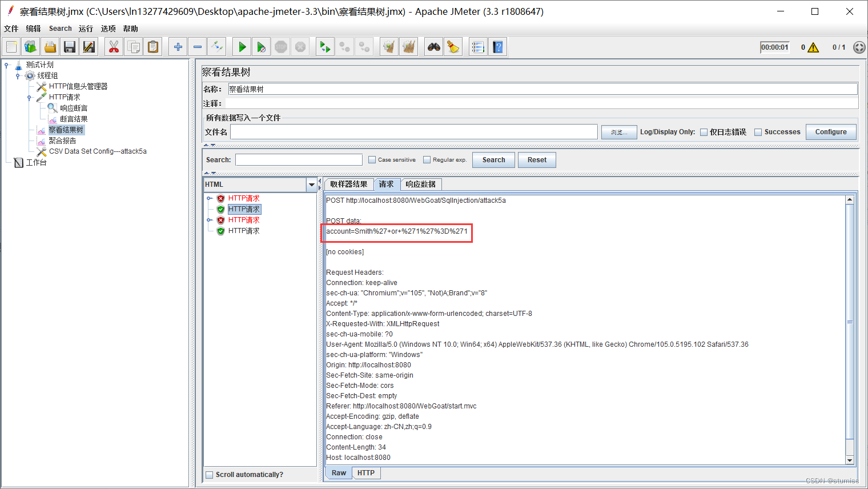Select 工作台 in the tree
The image size is (868, 489).
click(x=36, y=162)
